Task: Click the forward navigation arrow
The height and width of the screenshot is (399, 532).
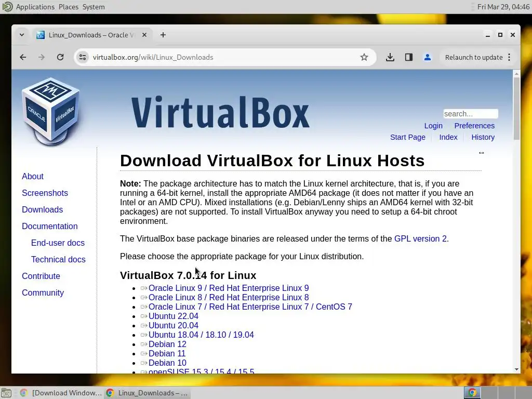Action: [42, 57]
